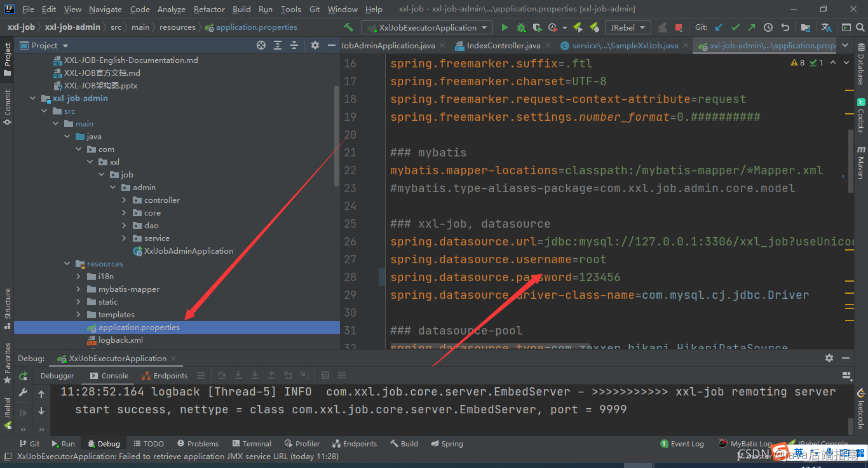Click the warnings indicator showing 8
This screenshot has width=868, height=468.
797,62
